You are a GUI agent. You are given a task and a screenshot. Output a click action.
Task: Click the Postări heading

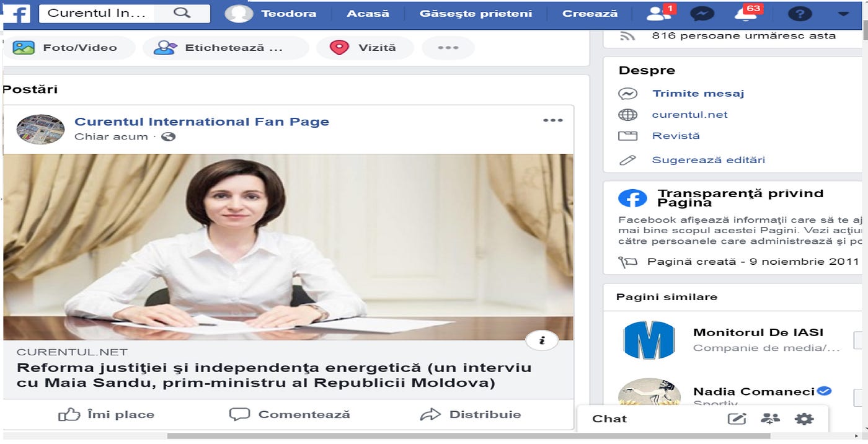tap(30, 89)
